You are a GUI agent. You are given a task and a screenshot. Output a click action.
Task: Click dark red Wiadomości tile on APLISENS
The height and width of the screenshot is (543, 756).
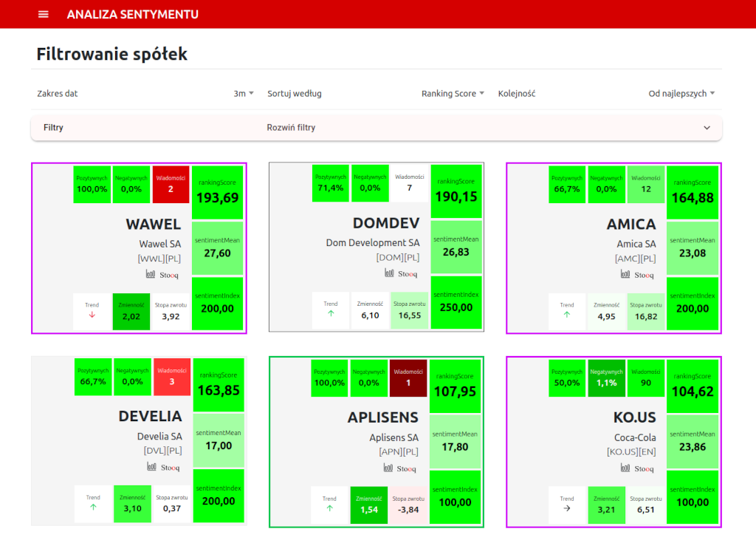408,377
